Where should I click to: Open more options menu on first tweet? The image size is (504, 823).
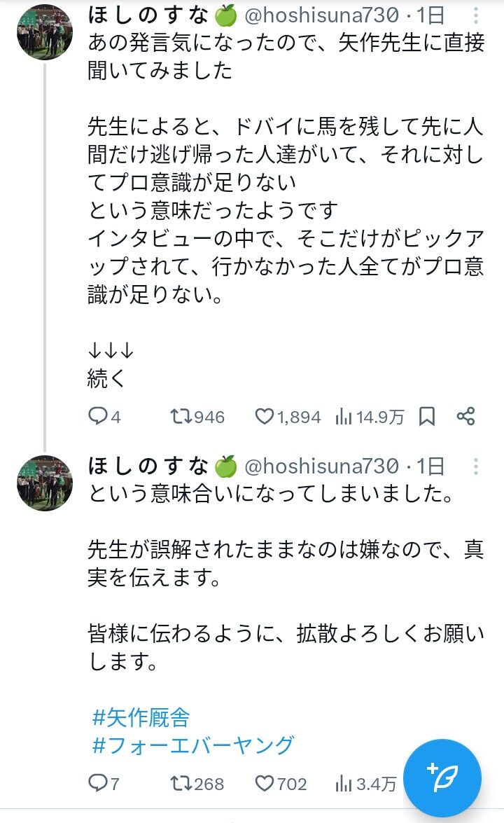coord(476,15)
